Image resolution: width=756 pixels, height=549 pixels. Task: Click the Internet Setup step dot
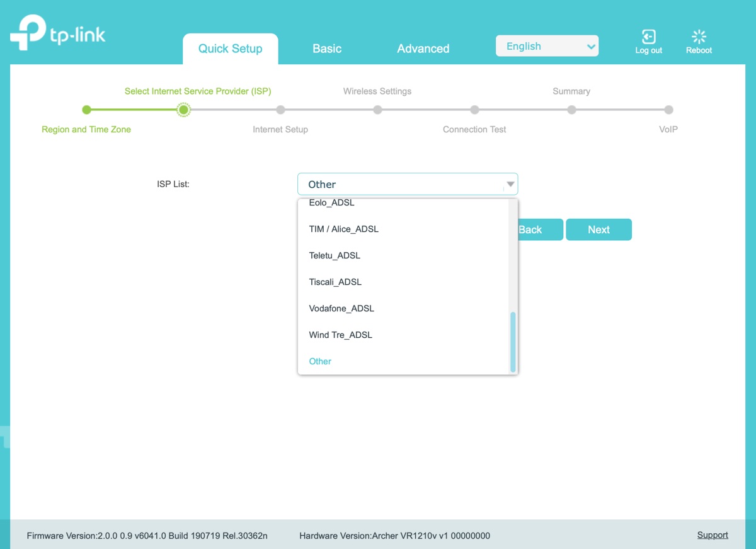click(280, 110)
